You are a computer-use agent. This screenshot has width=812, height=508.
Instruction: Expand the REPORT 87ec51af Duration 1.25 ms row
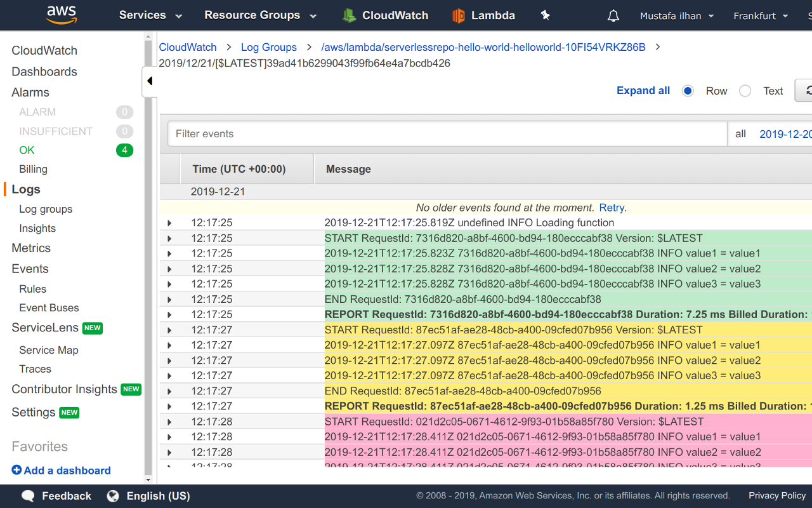(169, 406)
